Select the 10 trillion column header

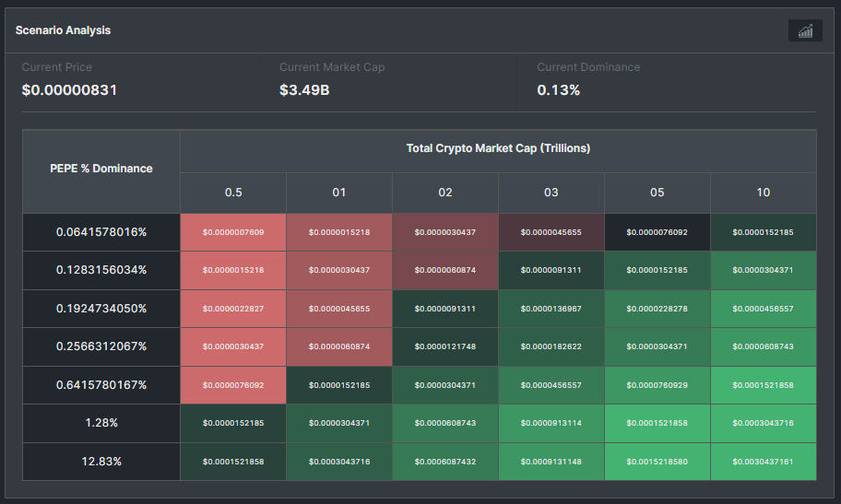coord(764,193)
